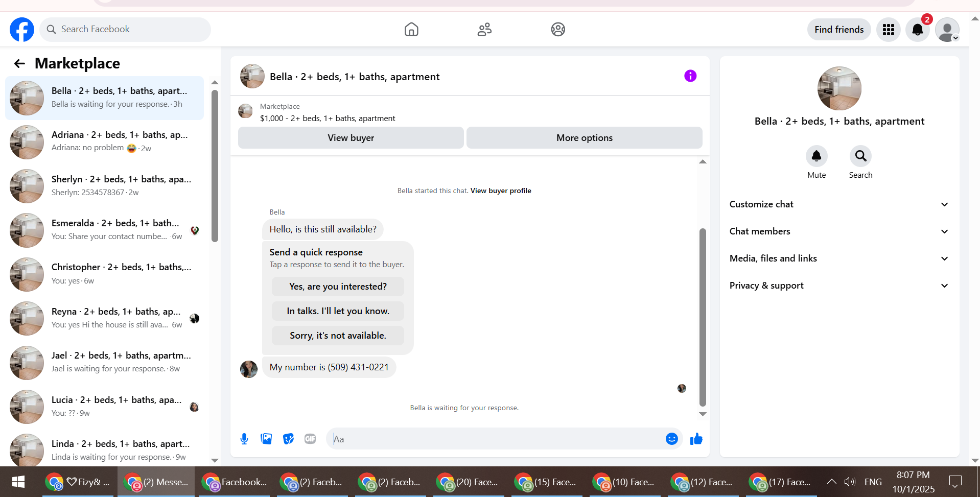This screenshot has height=497, width=980.
Task: Click the conversation list scrollbar
Action: pos(215,166)
